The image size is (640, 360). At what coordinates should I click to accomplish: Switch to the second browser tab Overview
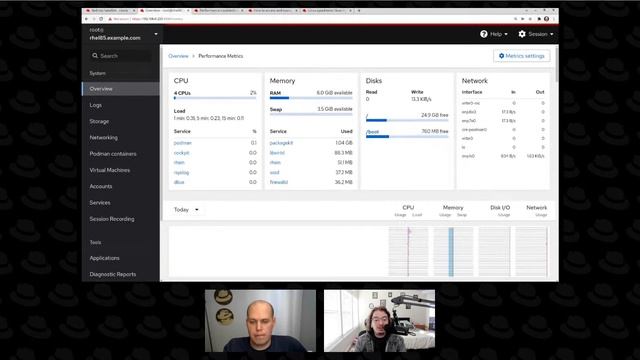[164, 11]
